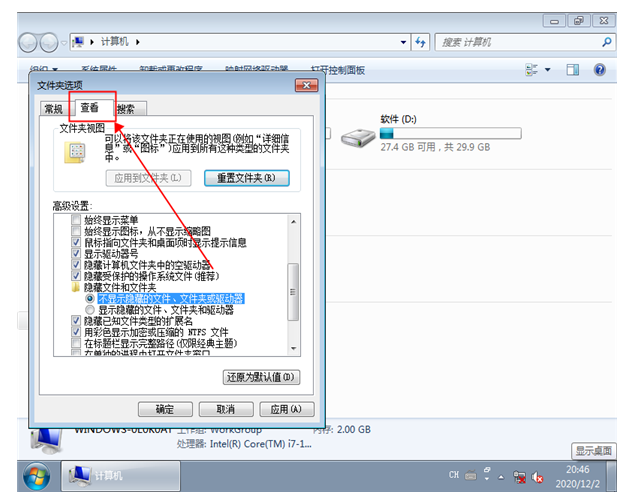Click the 重置文件夹(R) button
The image size is (631, 498).
point(247,178)
